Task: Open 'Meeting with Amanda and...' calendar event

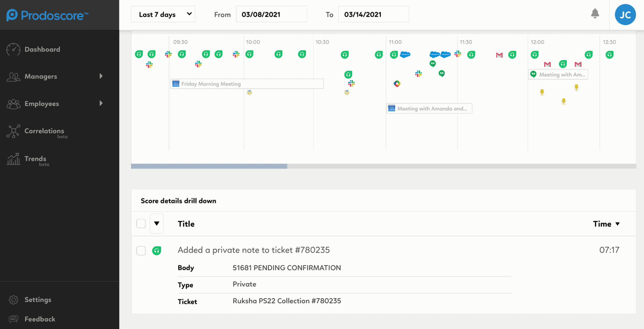Action: click(x=429, y=108)
